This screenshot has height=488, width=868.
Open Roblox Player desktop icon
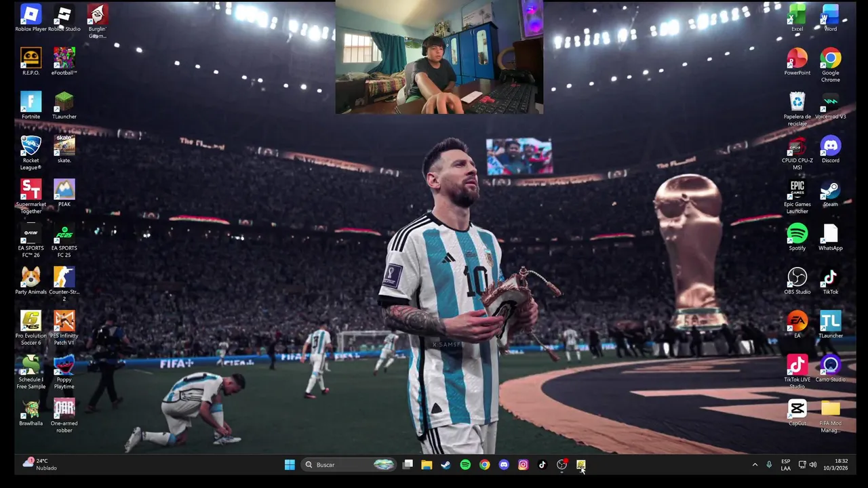pyautogui.click(x=31, y=18)
